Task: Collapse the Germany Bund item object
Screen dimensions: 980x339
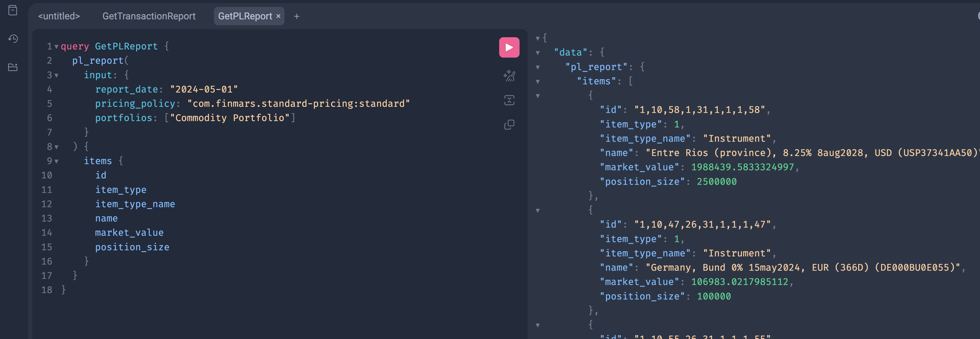Action: coord(538,210)
